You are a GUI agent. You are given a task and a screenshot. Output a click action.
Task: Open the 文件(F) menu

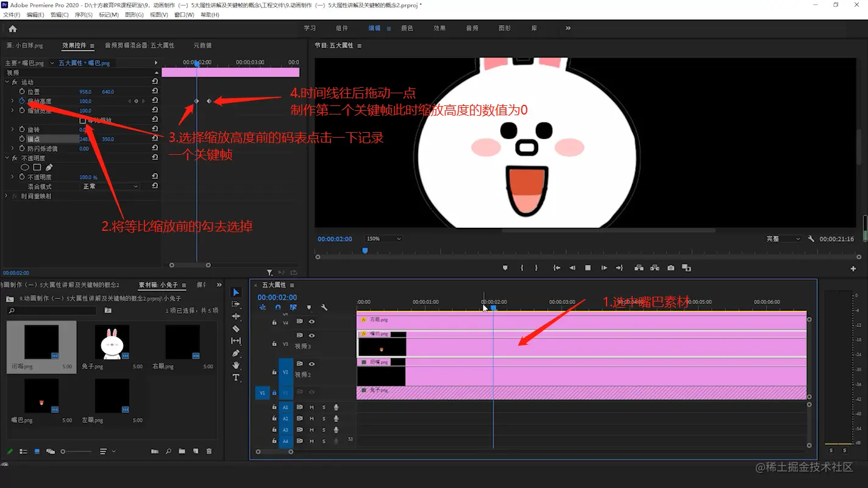click(x=12, y=15)
